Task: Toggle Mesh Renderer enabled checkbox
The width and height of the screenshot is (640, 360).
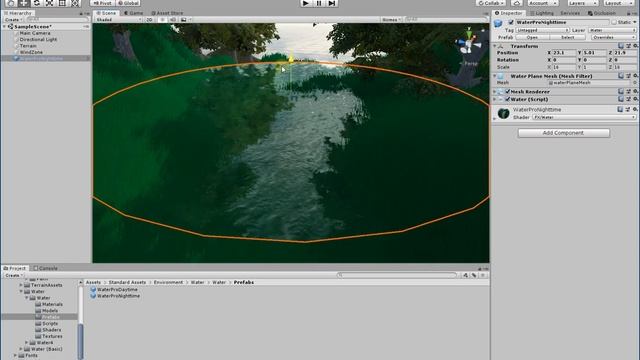Action: (x=508, y=92)
